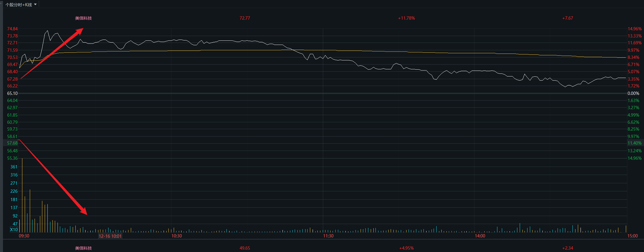The width and height of the screenshot is (644, 252).
Task: Open the 个股分时+K线 view dropdown
Action: (18, 4)
